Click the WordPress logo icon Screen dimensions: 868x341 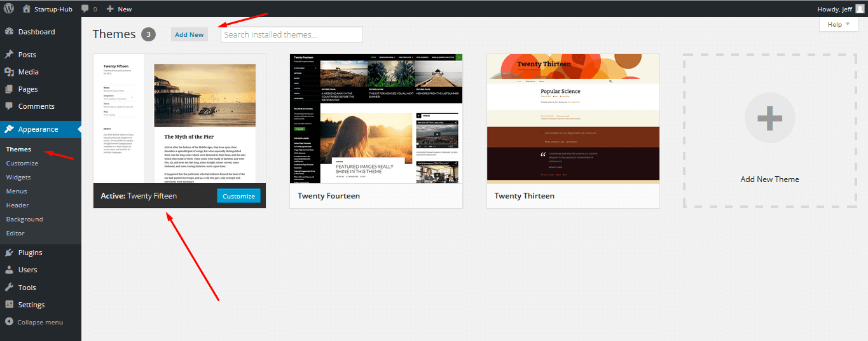click(x=9, y=9)
